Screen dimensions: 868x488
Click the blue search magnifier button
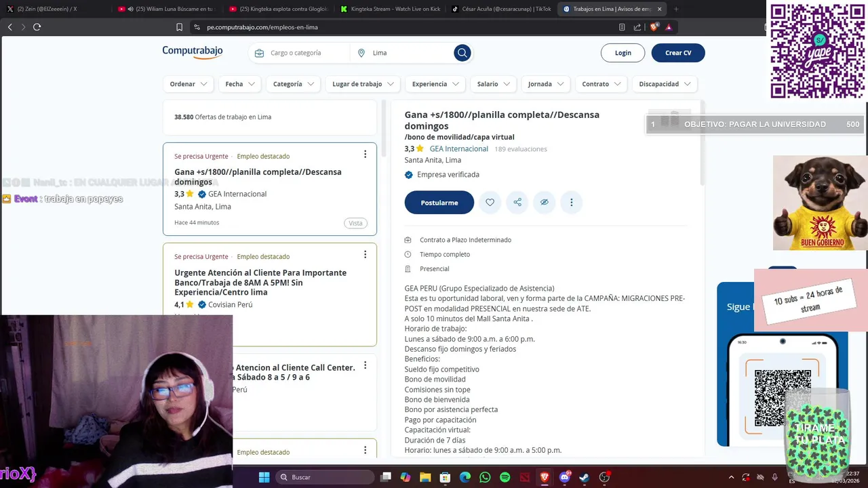tap(462, 53)
